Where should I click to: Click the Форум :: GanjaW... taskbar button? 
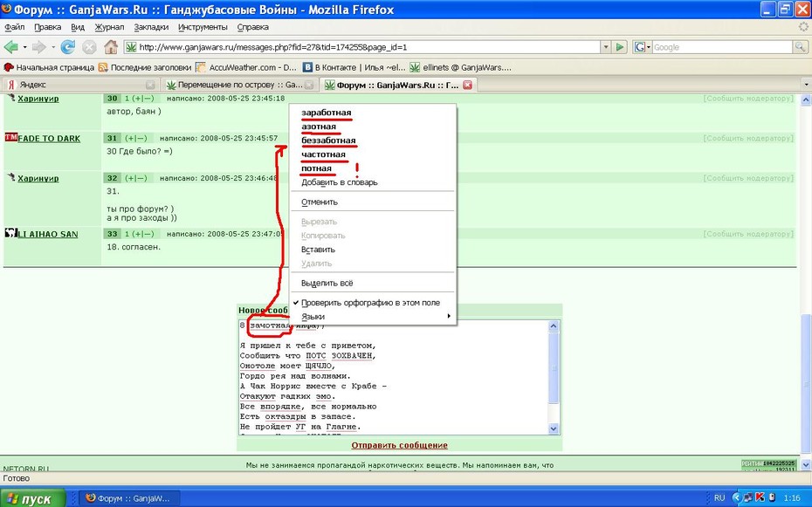coord(129,498)
